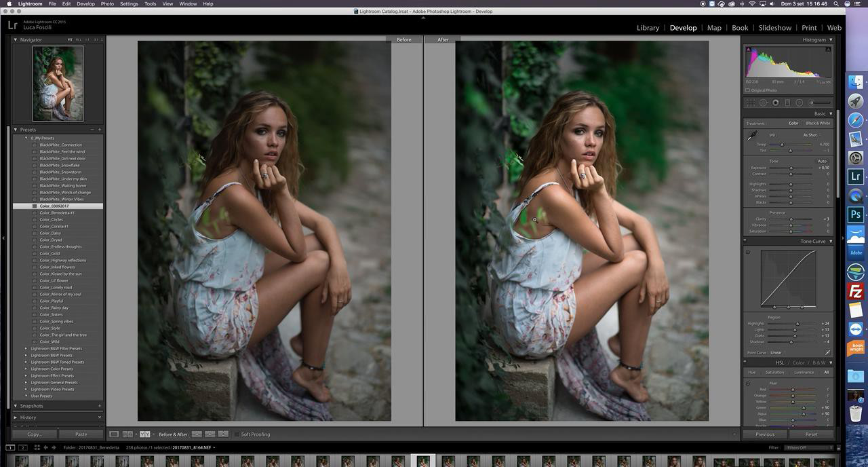
Task: Select the radial filter tool
Action: [800, 102]
